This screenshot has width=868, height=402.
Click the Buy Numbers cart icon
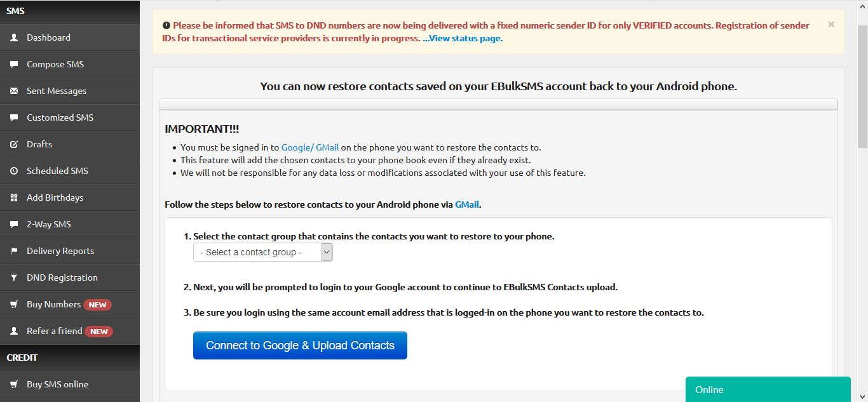click(x=14, y=304)
